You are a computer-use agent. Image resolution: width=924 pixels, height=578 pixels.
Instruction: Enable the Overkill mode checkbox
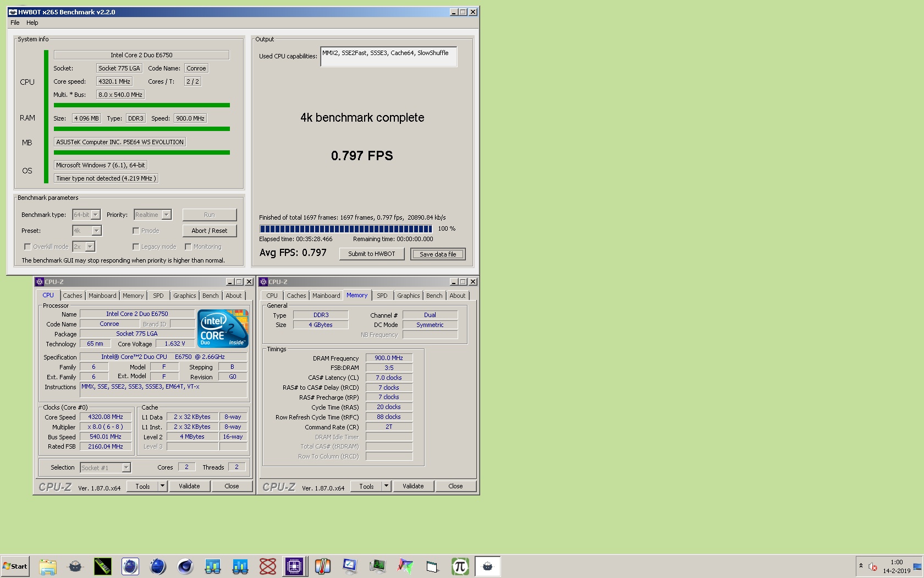coord(27,247)
